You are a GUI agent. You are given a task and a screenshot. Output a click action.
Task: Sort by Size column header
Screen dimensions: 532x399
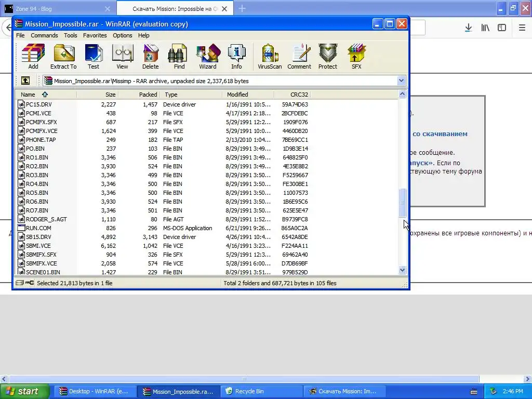97,95
